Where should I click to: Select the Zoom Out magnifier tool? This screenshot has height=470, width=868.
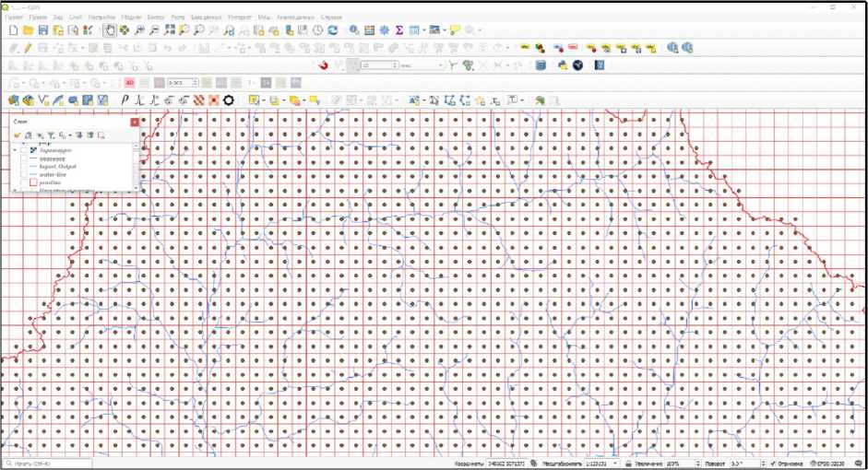154,30
